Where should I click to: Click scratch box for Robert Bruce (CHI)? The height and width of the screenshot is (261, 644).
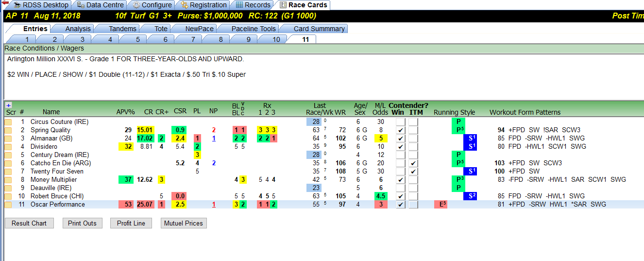click(x=8, y=196)
